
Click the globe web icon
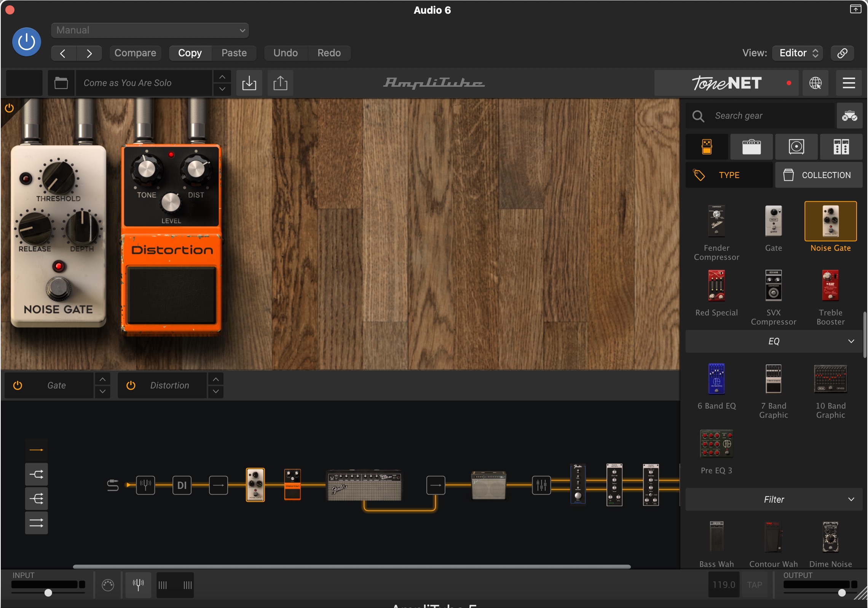point(815,83)
